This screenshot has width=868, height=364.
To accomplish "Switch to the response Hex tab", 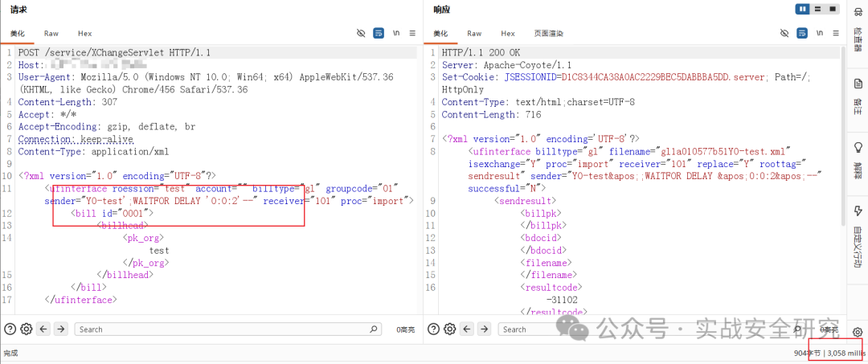I will (508, 34).
